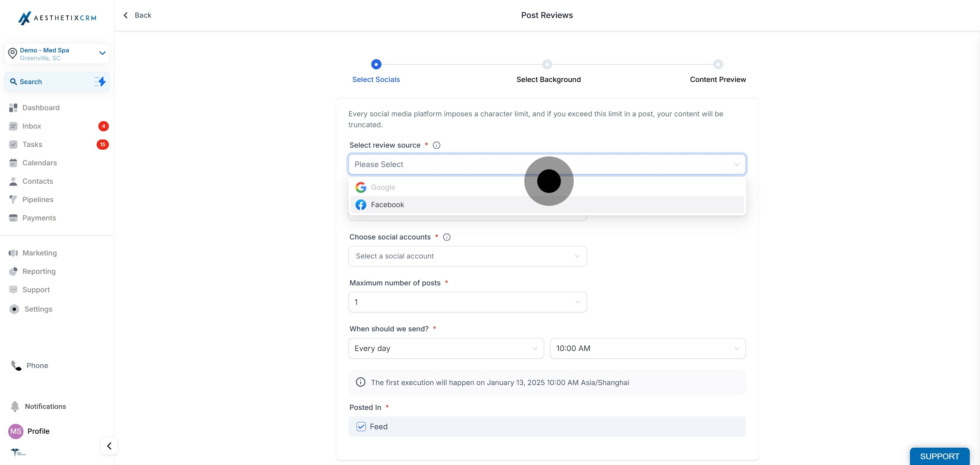Open the Every day frequency dropdown

click(446, 348)
